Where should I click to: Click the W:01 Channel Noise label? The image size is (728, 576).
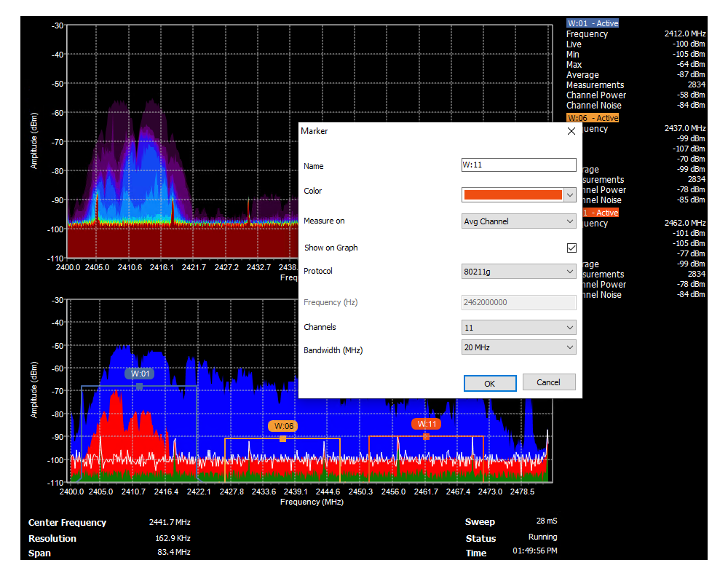point(594,106)
